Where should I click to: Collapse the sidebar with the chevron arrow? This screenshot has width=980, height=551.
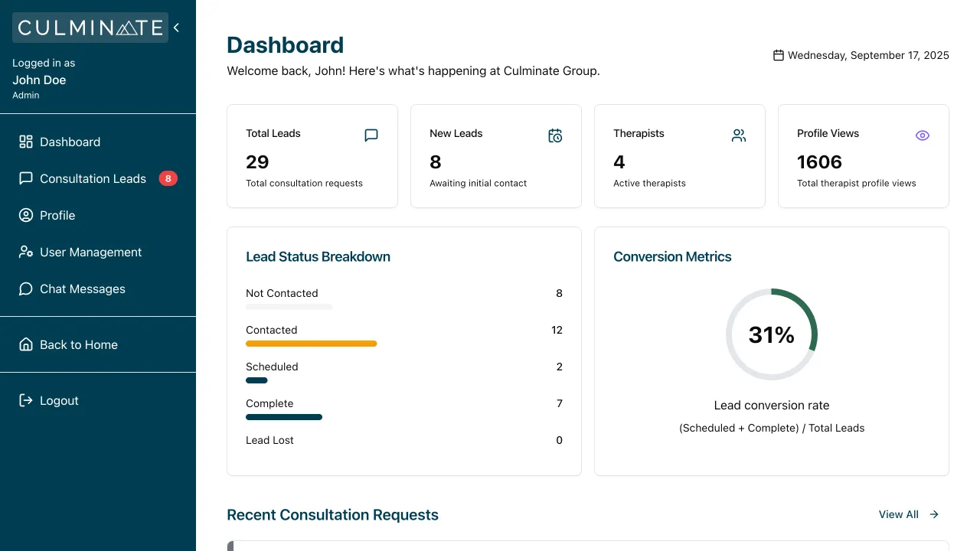176,28
